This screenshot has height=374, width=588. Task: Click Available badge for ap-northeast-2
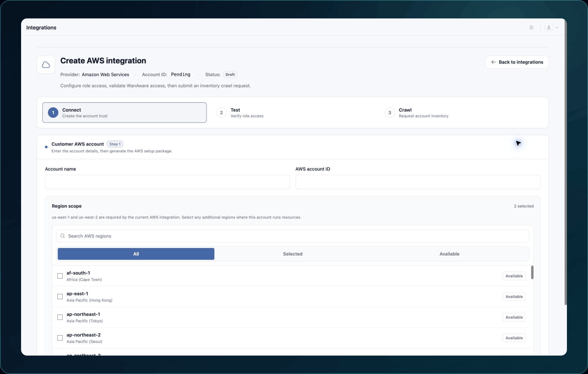pos(514,338)
